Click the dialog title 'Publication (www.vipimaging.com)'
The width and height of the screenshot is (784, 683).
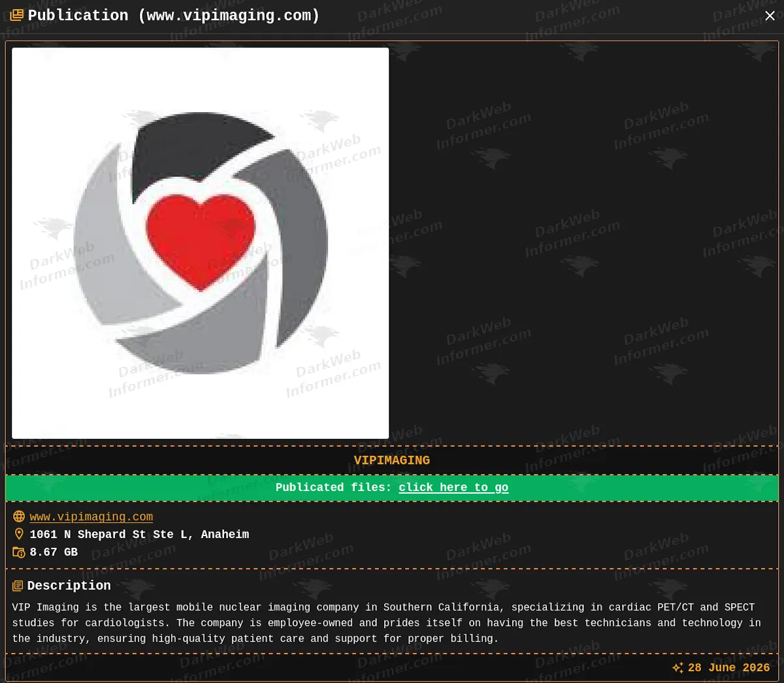pyautogui.click(x=174, y=15)
